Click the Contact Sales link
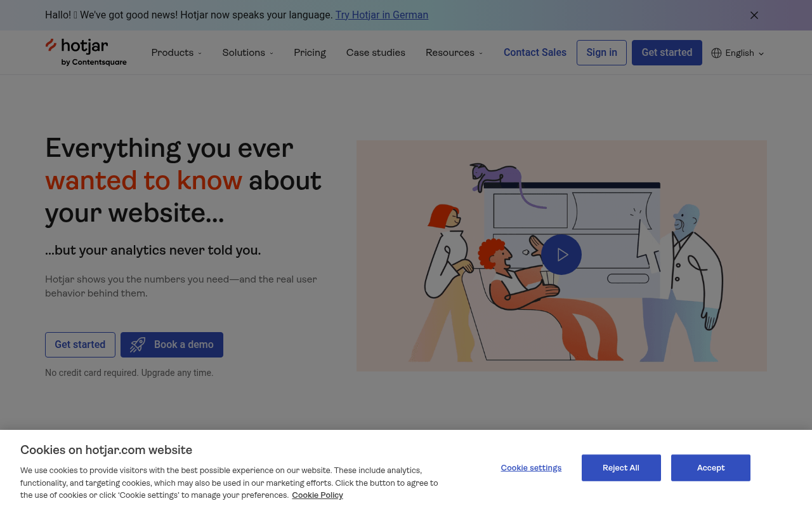The width and height of the screenshot is (812, 508). [x=535, y=53]
